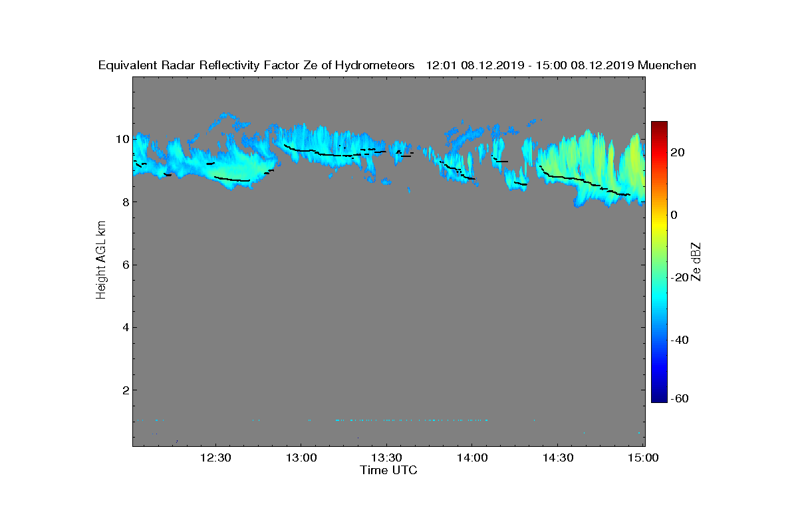Click the height tick label '4'

(x=125, y=327)
